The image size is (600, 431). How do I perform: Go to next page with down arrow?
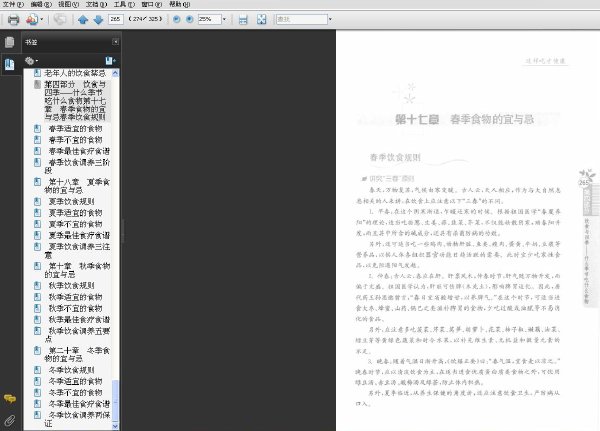tap(98, 19)
